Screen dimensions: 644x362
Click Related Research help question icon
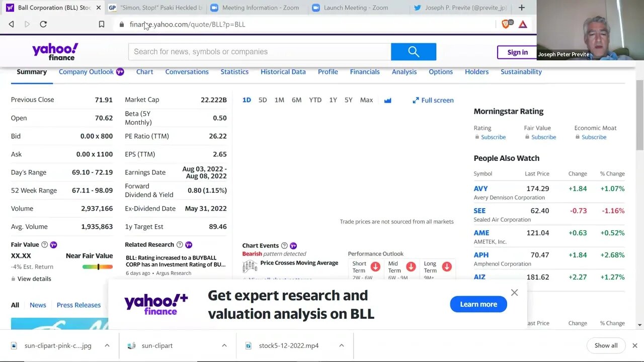pyautogui.click(x=180, y=245)
